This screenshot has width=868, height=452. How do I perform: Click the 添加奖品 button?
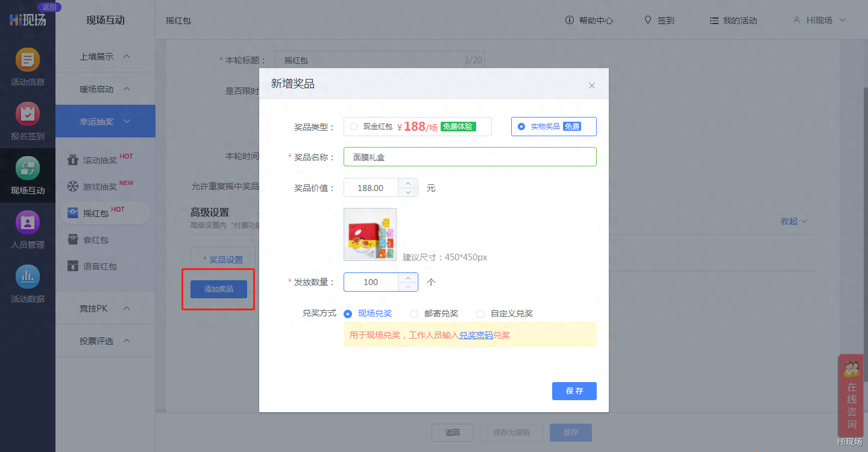coord(218,289)
